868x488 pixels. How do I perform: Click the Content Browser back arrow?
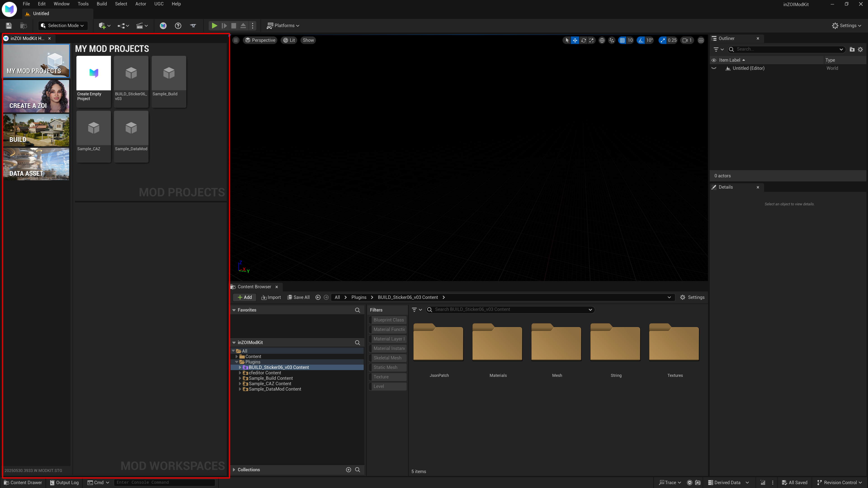click(318, 297)
